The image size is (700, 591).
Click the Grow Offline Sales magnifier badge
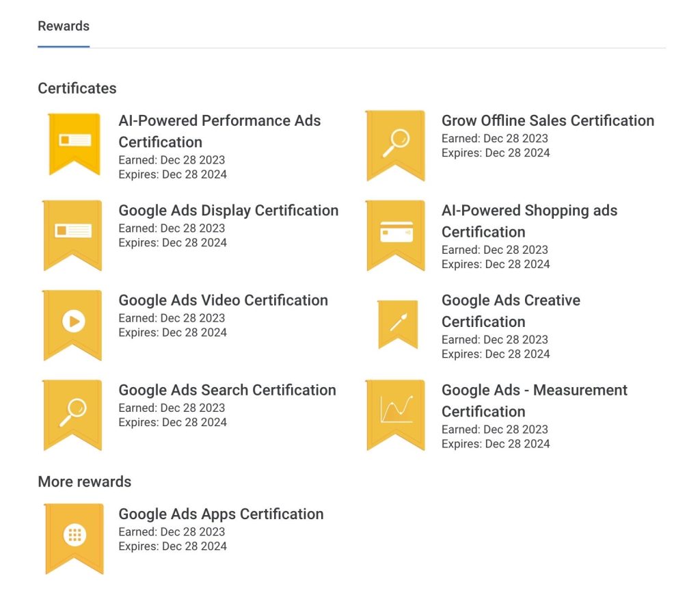[396, 146]
